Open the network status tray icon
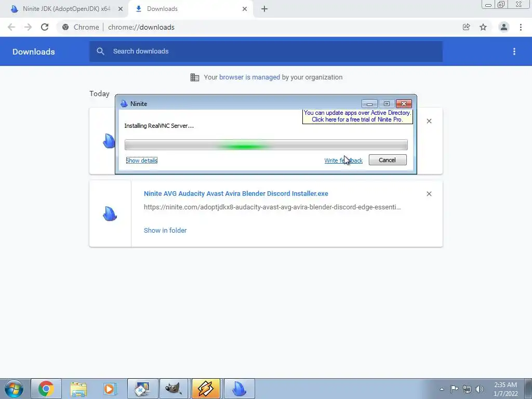The height and width of the screenshot is (399, 532). point(467,389)
